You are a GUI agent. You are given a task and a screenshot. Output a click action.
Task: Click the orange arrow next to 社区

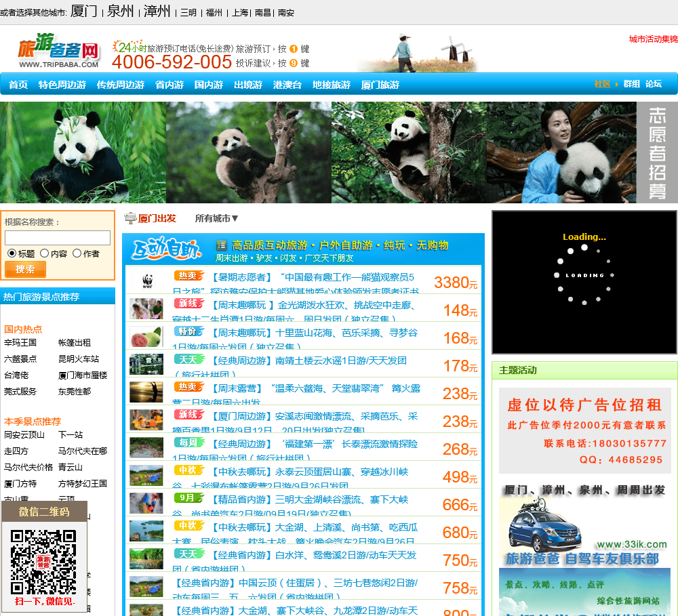(x=616, y=84)
